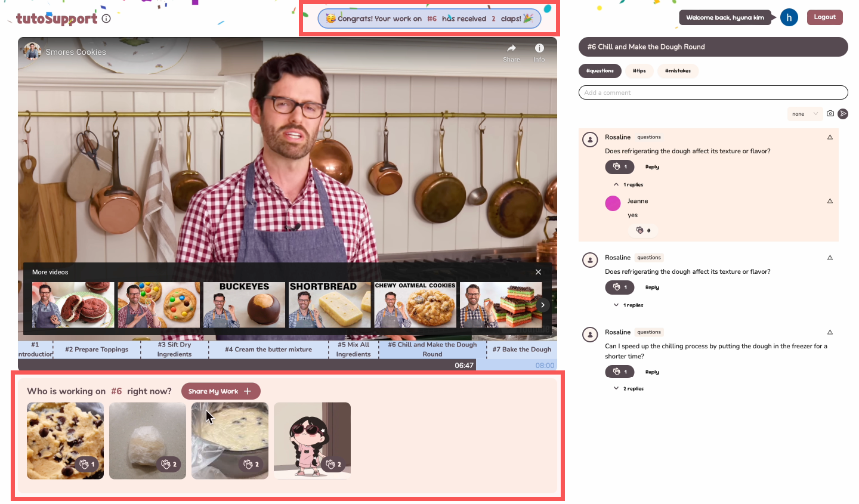859x504 pixels.
Task: Open the 'none' category dropdown
Action: pyautogui.click(x=805, y=114)
